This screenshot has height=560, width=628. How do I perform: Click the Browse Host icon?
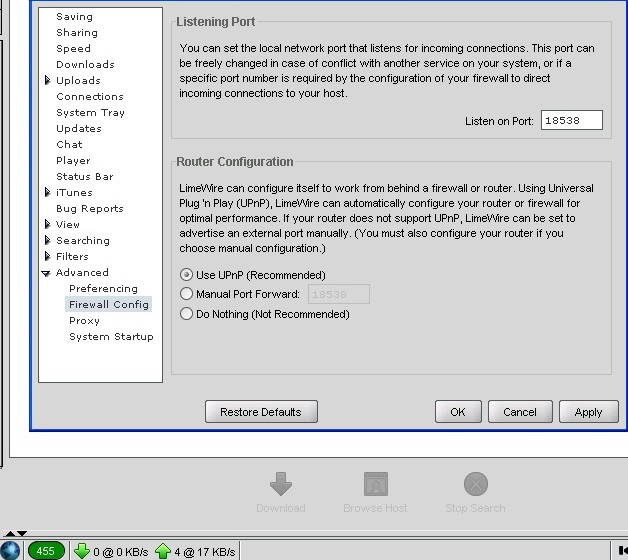tap(376, 484)
